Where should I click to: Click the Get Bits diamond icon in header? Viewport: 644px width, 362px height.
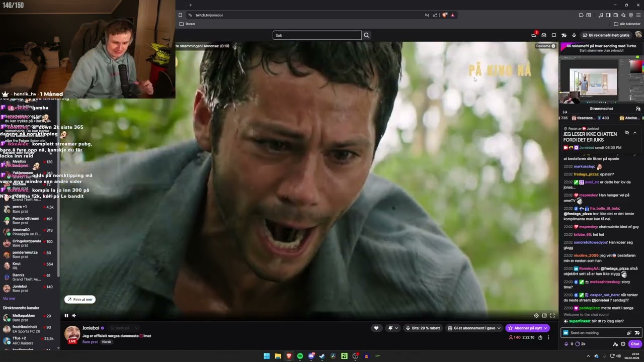pyautogui.click(x=574, y=35)
